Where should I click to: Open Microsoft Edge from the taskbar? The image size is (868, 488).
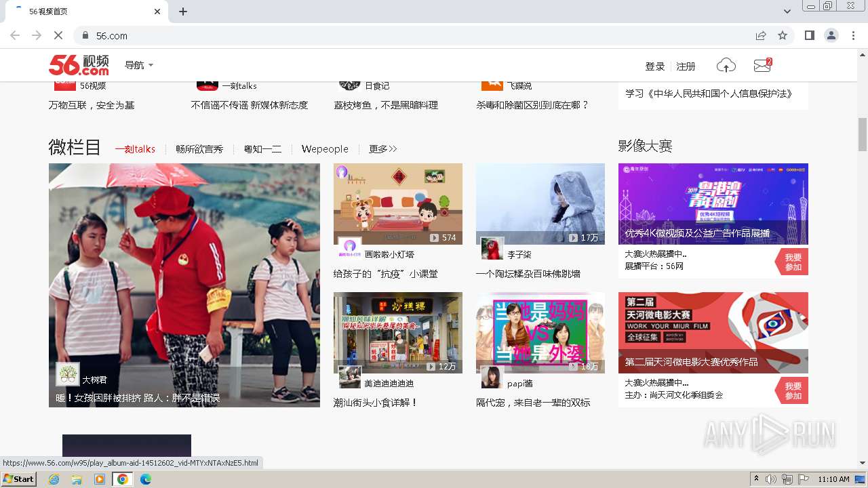click(146, 479)
